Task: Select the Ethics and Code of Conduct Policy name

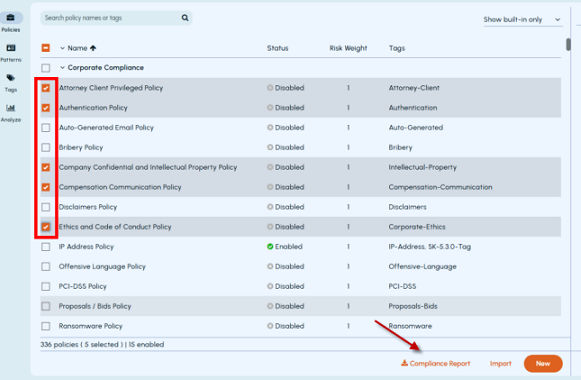Action: 115,227
